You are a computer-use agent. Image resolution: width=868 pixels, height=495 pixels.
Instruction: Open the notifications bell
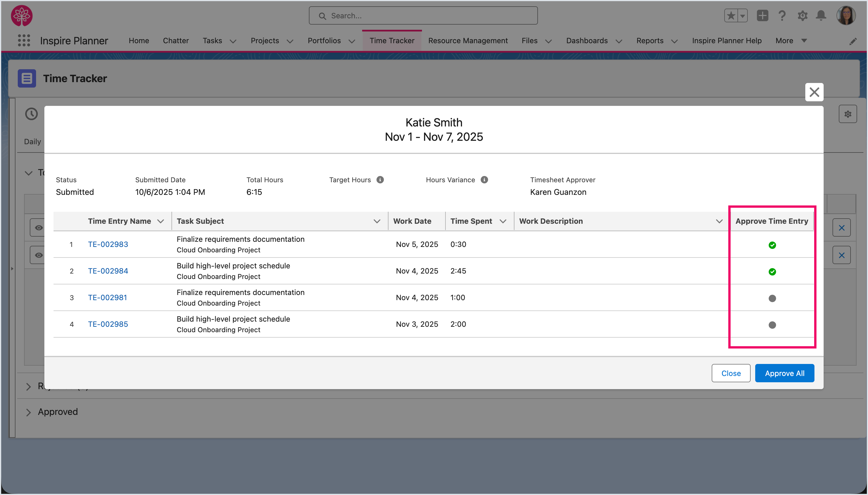(x=821, y=16)
